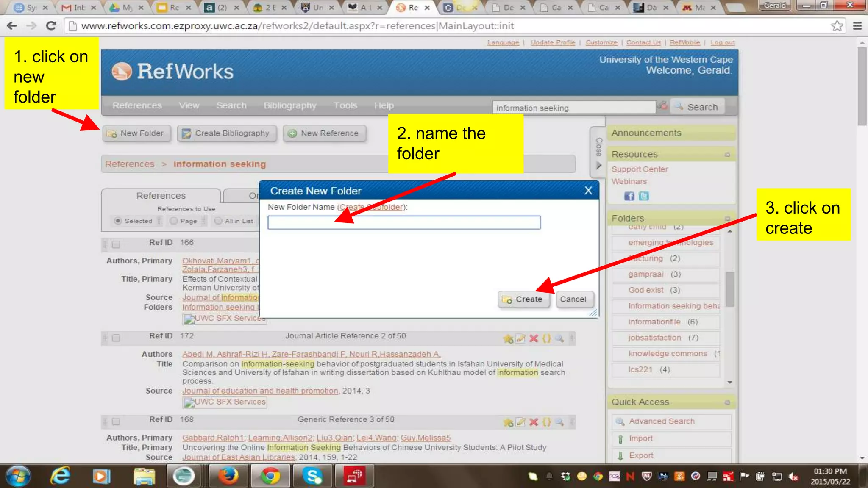Click the main page scrollbar thumb
This screenshot has width=868, height=488.
(862, 87)
